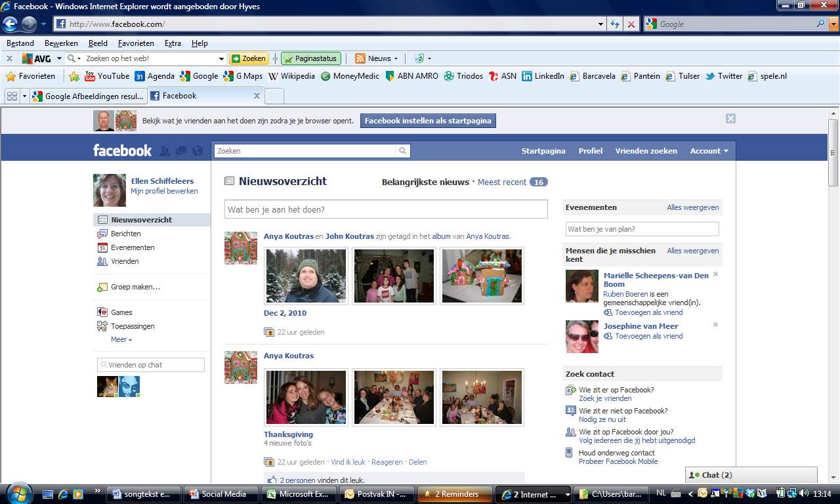Open the Bestand menu
Image resolution: width=840 pixels, height=504 pixels.
pos(20,43)
